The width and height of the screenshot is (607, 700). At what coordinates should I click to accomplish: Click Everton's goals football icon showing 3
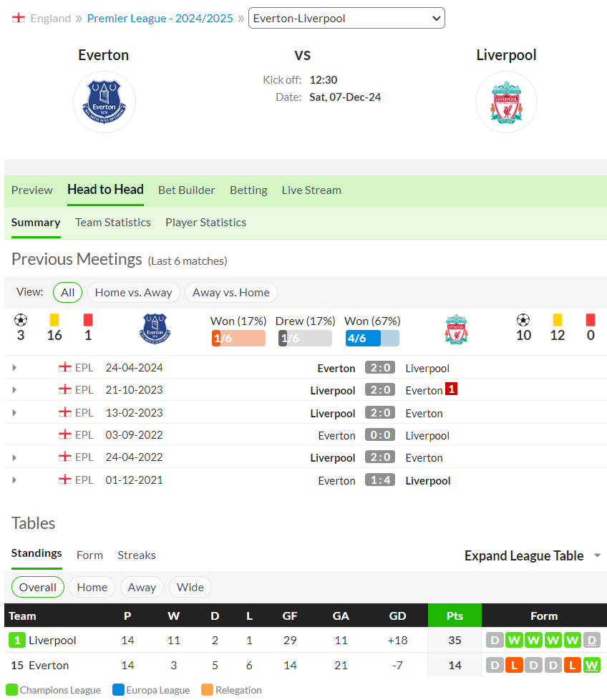(21, 320)
